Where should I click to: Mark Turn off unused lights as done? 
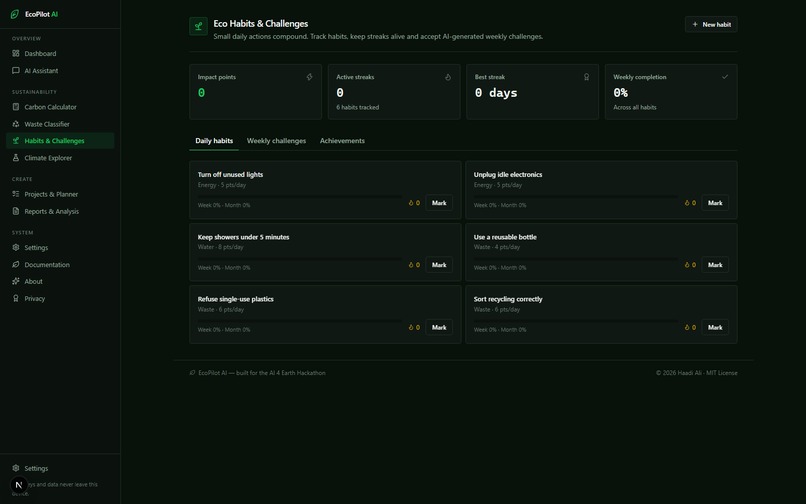439,203
